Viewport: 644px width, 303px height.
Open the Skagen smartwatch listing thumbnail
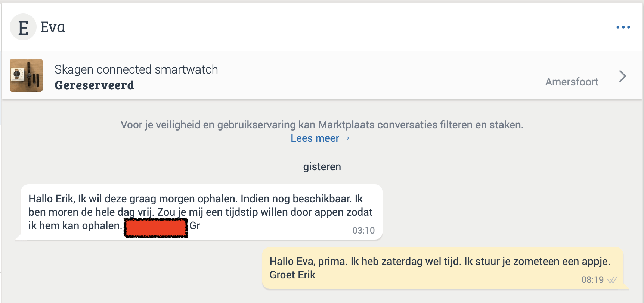click(26, 75)
